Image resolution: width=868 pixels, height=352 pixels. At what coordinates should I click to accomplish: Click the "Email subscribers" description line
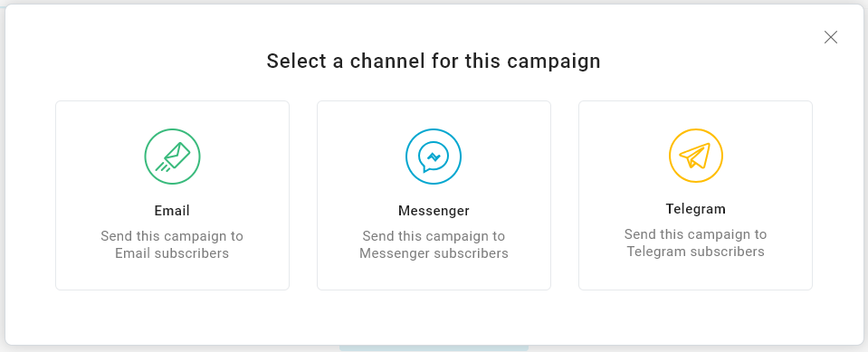tap(172, 253)
